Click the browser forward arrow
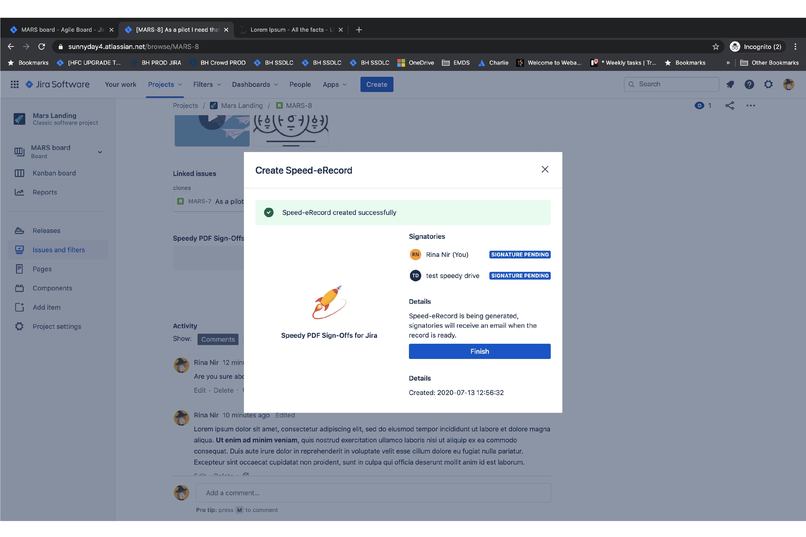The width and height of the screenshot is (806, 537). tap(26, 46)
